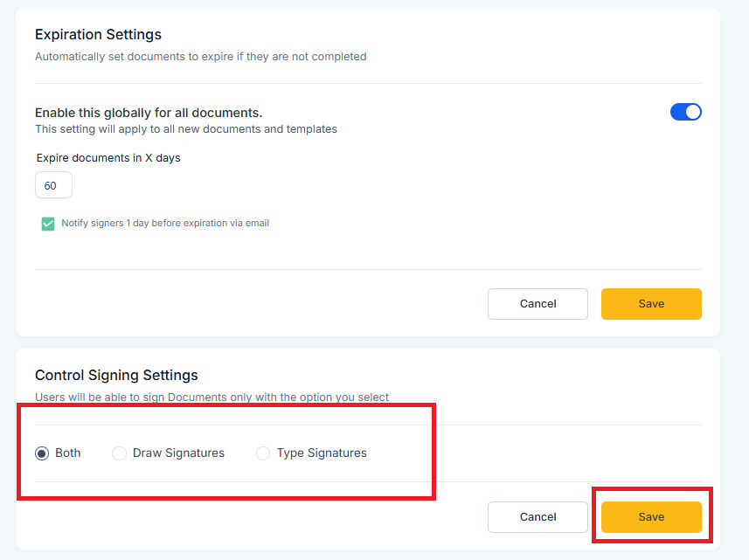
Task: Click the 'Both' option label text
Action: click(68, 453)
